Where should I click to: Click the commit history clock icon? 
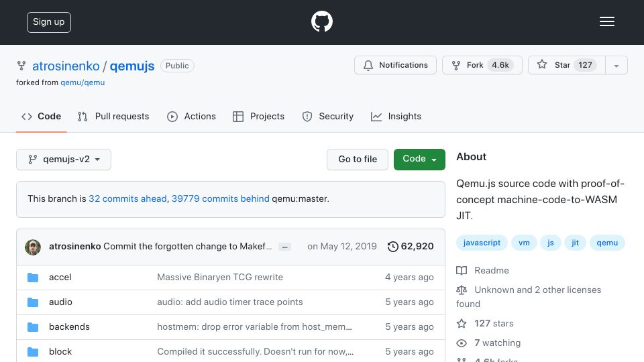[x=393, y=247]
